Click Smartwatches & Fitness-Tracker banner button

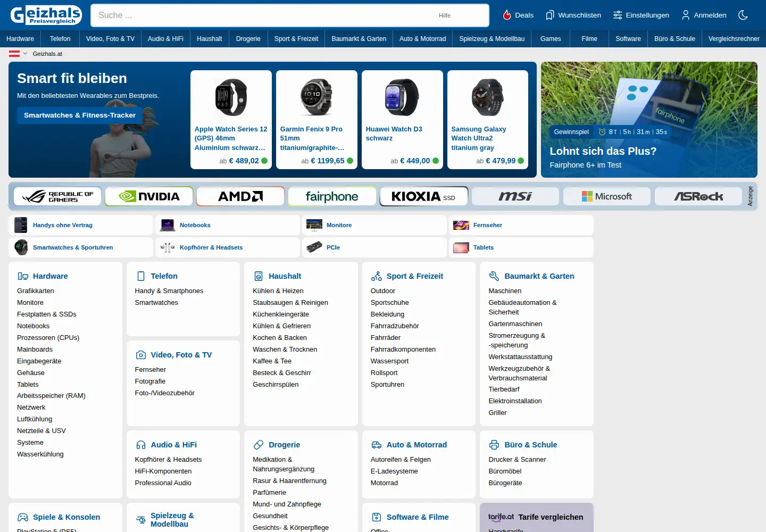[x=80, y=115]
